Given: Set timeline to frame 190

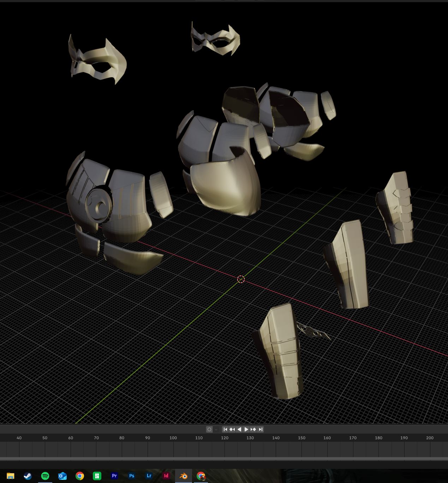Looking at the screenshot, I should click(x=404, y=438).
